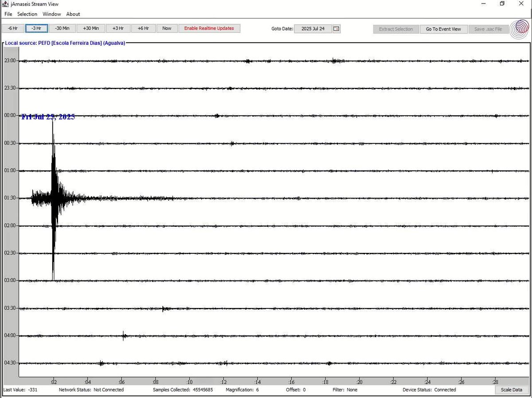Viewport: 532px width, 398px height.
Task: Advance the view 3 hours with +3 Hr
Action: (118, 28)
